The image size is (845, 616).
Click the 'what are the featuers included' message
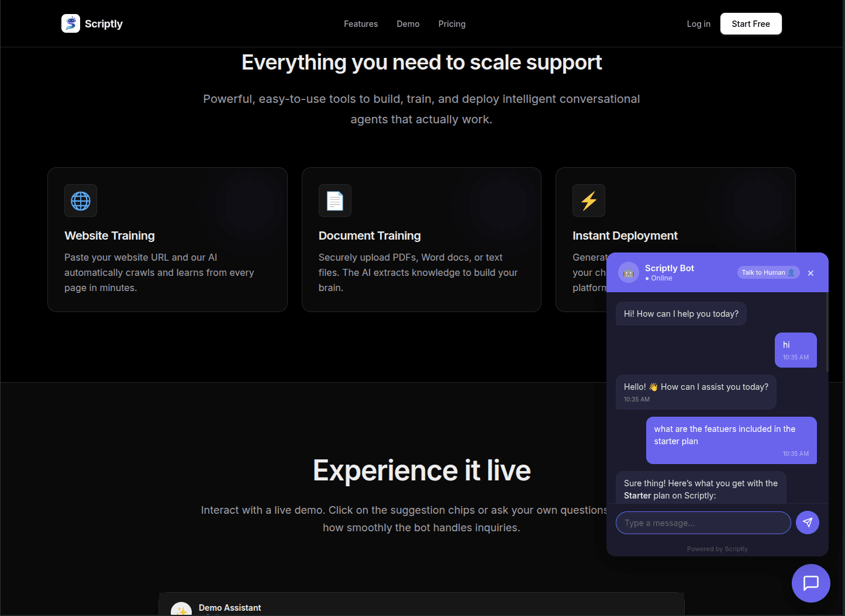pyautogui.click(x=732, y=440)
